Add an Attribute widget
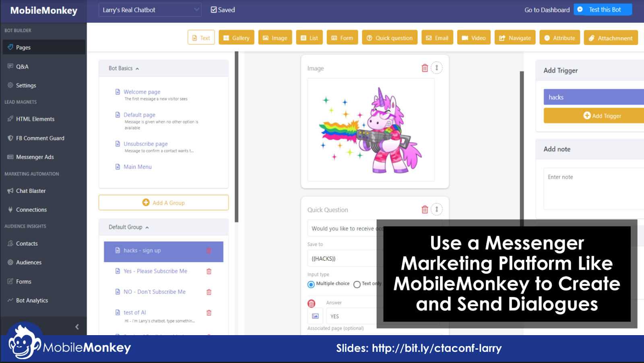Screen dimensions: 644x363 559,38
